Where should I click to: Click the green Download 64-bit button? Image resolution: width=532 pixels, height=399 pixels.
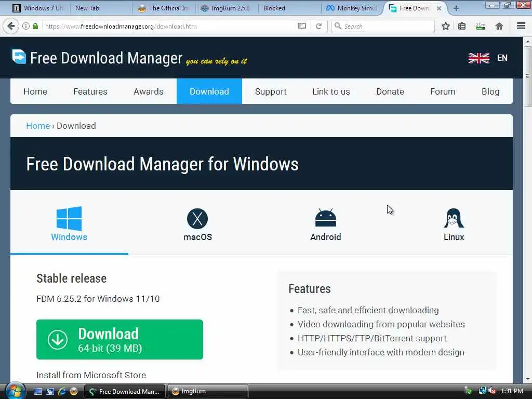[x=119, y=339]
